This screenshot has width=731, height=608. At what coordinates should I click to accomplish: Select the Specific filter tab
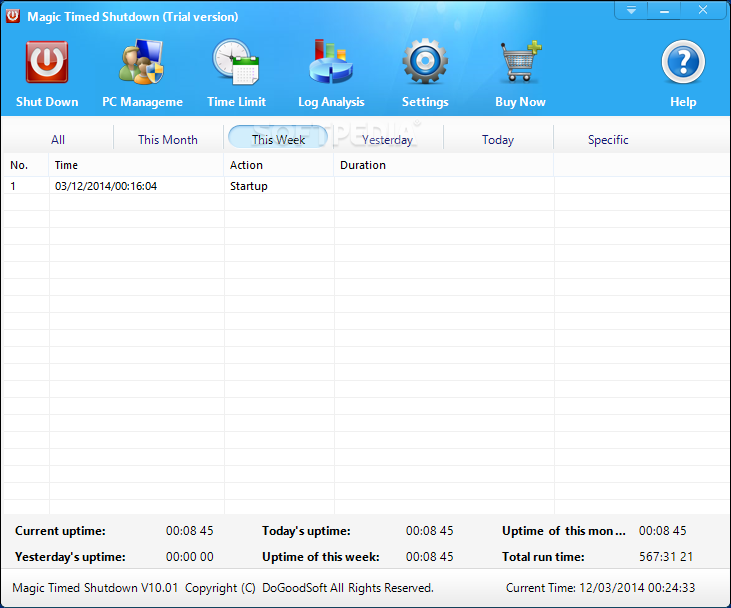pyautogui.click(x=608, y=139)
